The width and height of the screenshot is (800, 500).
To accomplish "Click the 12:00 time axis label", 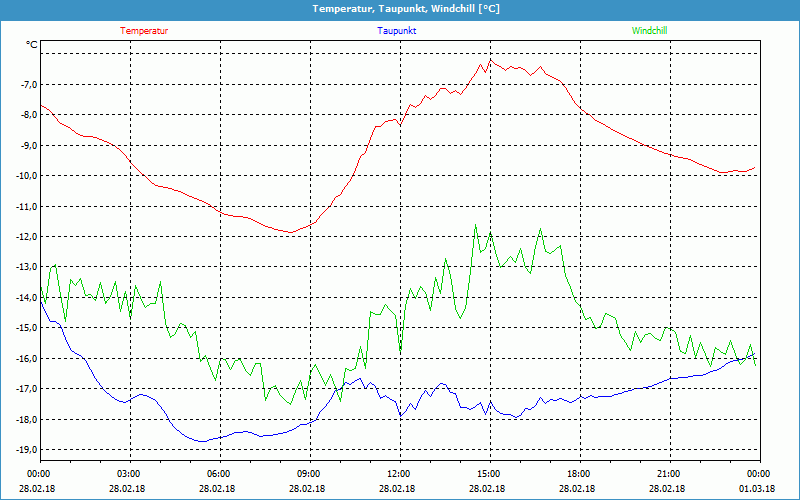I will point(400,474).
